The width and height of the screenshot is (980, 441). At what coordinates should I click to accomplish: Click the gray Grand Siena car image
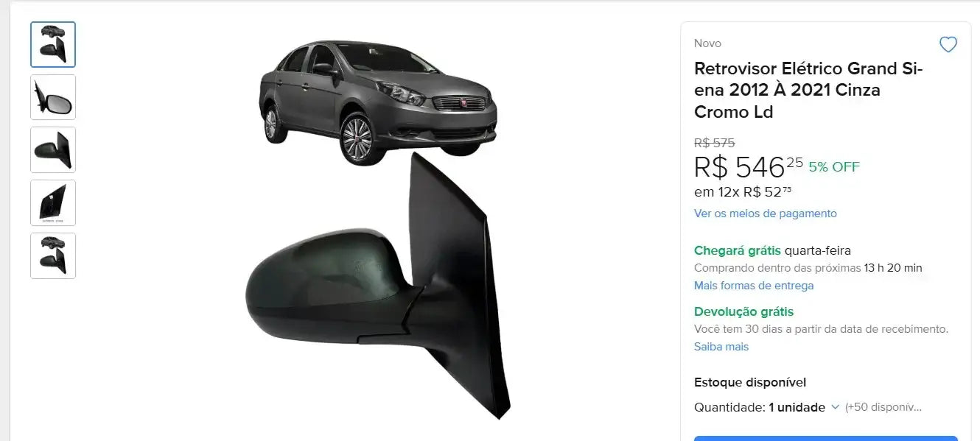point(378,102)
